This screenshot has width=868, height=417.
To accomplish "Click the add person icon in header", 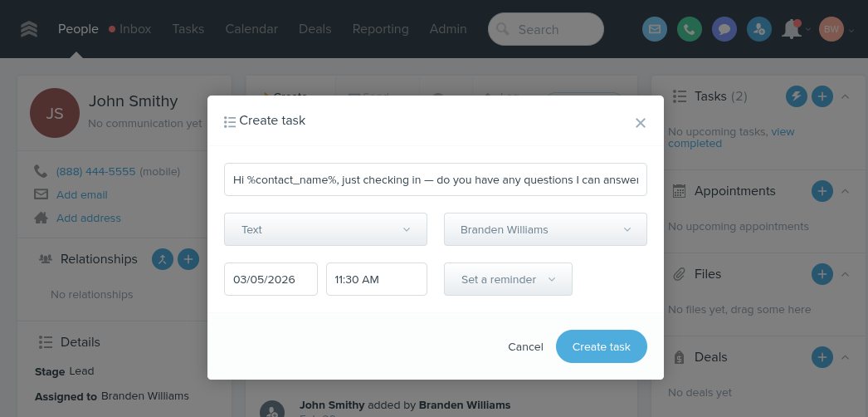I will coord(759,29).
